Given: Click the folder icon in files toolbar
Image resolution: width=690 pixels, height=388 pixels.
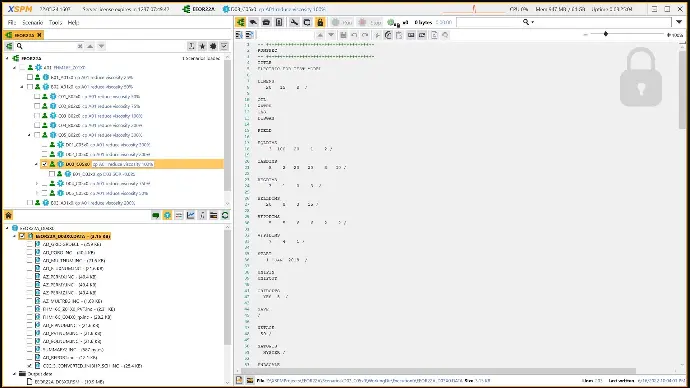Looking at the screenshot, I should click(213, 216).
